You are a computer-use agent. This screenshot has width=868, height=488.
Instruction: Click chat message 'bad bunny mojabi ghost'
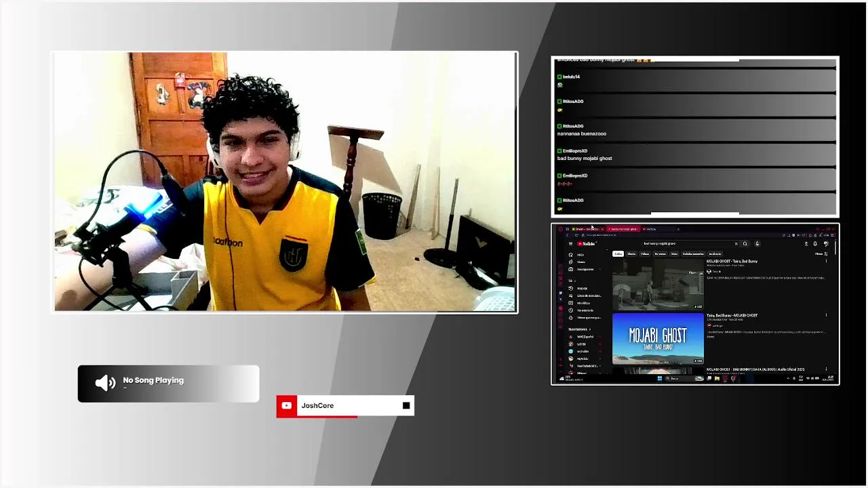(x=585, y=159)
